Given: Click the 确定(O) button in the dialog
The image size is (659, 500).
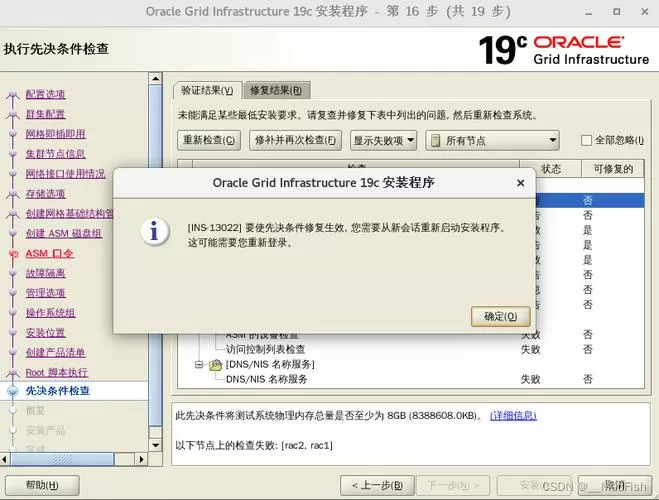Looking at the screenshot, I should coord(501,316).
